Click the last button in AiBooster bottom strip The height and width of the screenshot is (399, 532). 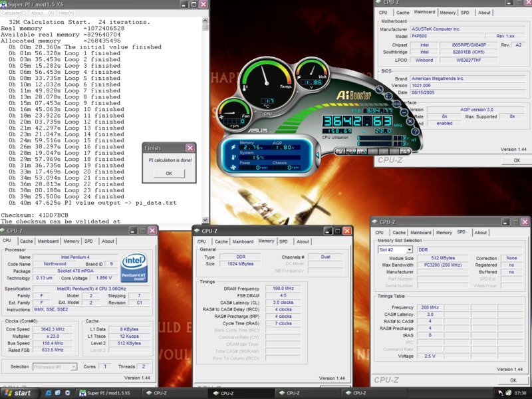click(x=404, y=152)
